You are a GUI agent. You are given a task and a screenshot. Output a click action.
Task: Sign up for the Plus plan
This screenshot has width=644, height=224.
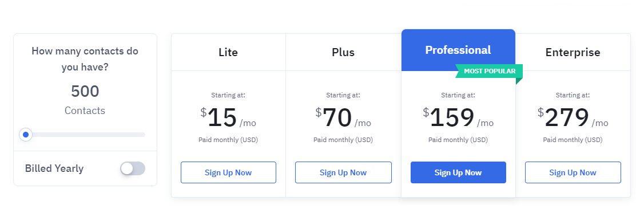point(343,172)
